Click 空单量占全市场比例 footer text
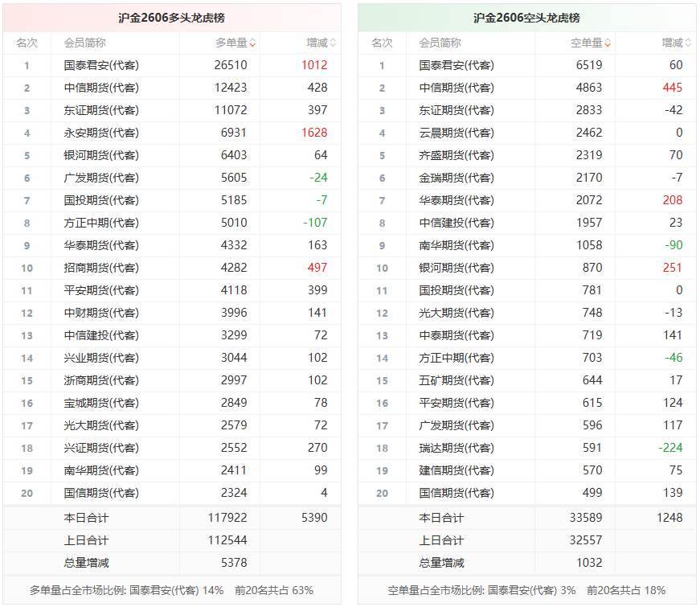Viewport: 700px width, 607px height. click(x=526, y=590)
